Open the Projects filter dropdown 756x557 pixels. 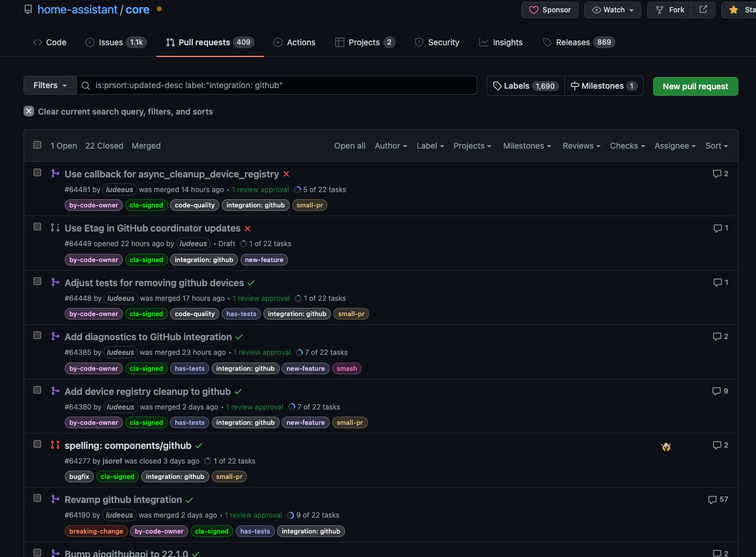(473, 146)
